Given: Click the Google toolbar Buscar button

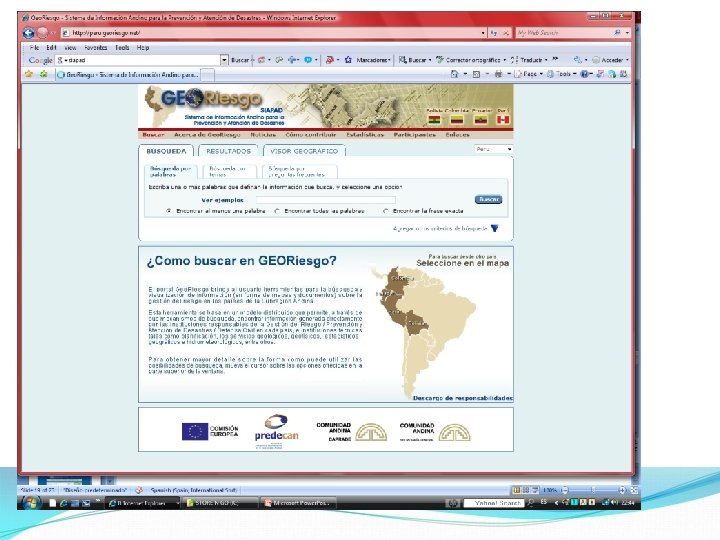Looking at the screenshot, I should [x=240, y=60].
